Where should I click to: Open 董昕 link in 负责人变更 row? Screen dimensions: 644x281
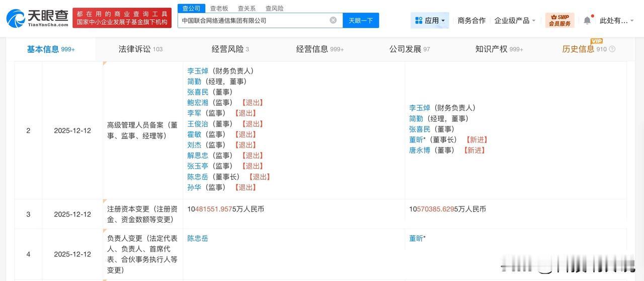click(x=416, y=238)
